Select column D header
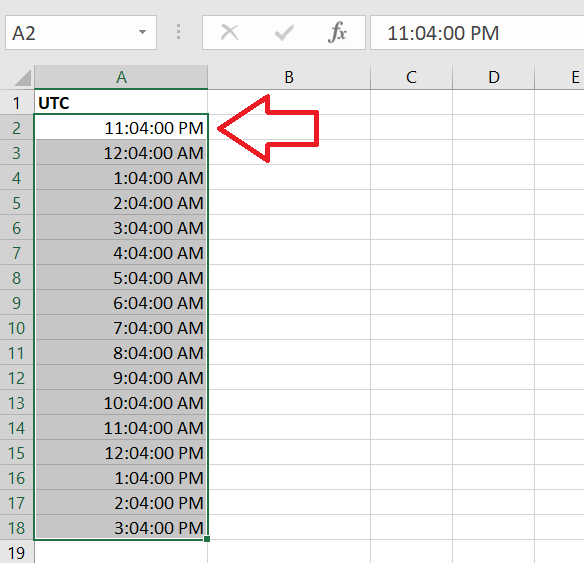Image resolution: width=586 pixels, height=566 pixels. tap(493, 77)
